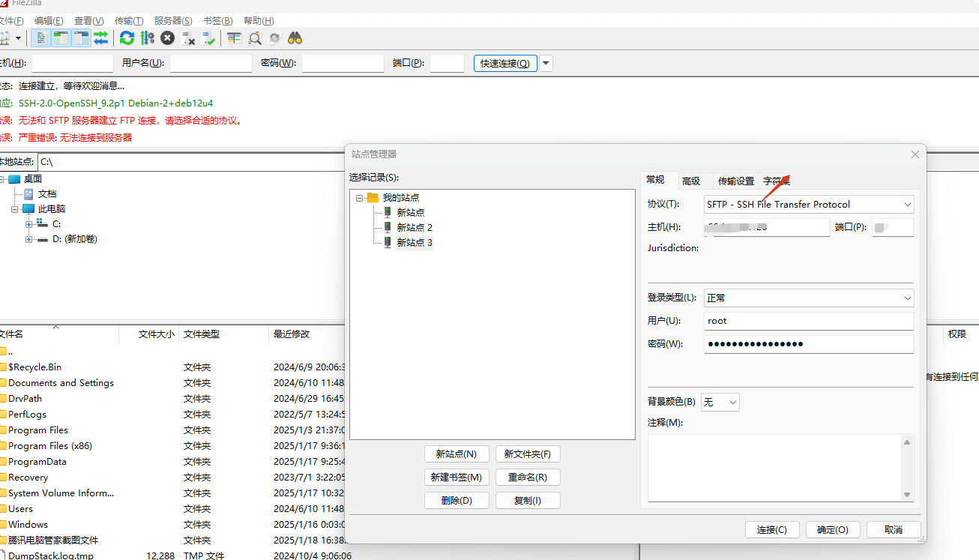The image size is (979, 560).
Task: Toggle the local directory tree icon
Action: pos(61,38)
